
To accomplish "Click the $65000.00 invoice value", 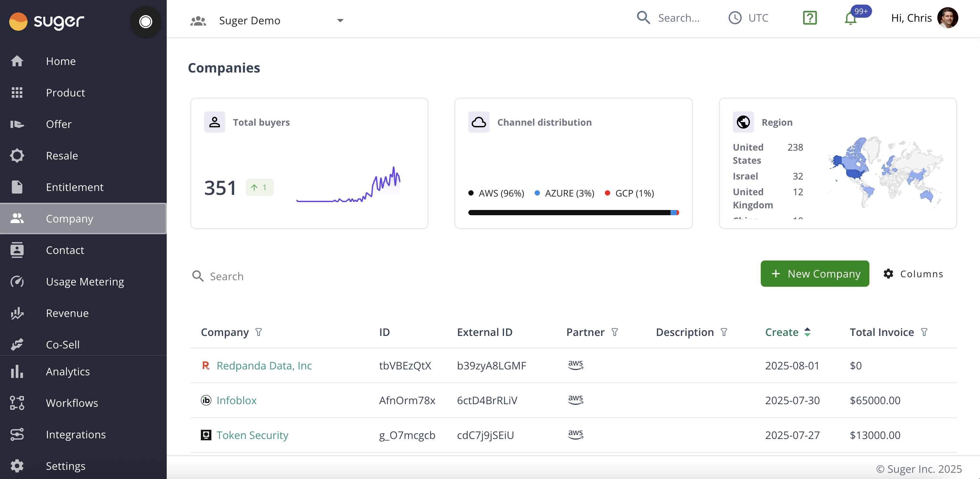I will pos(875,400).
